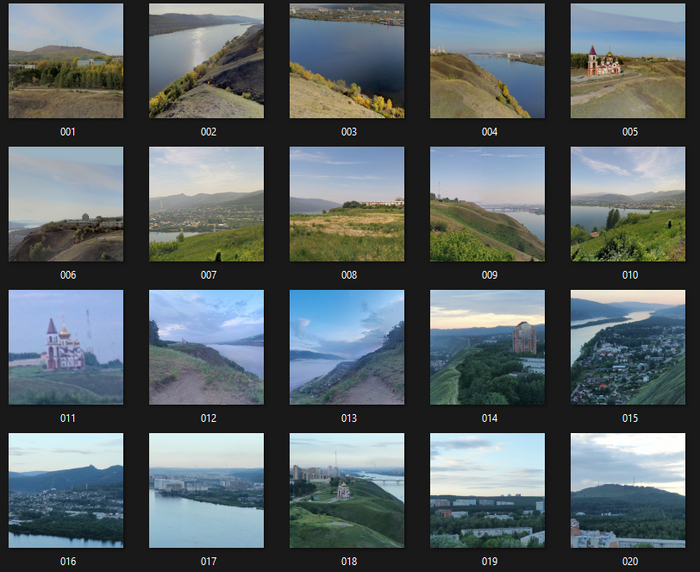
Task: Select thumbnail image 014
Action: coord(488,347)
